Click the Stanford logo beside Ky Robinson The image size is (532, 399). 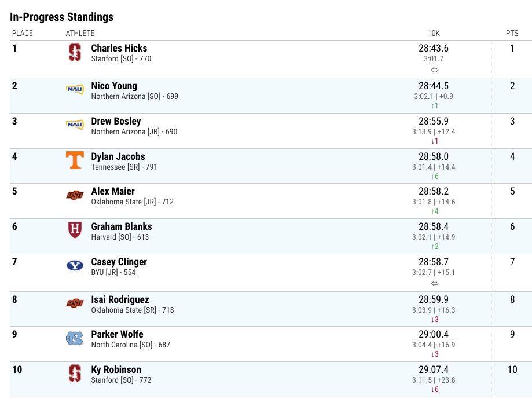[x=75, y=374]
